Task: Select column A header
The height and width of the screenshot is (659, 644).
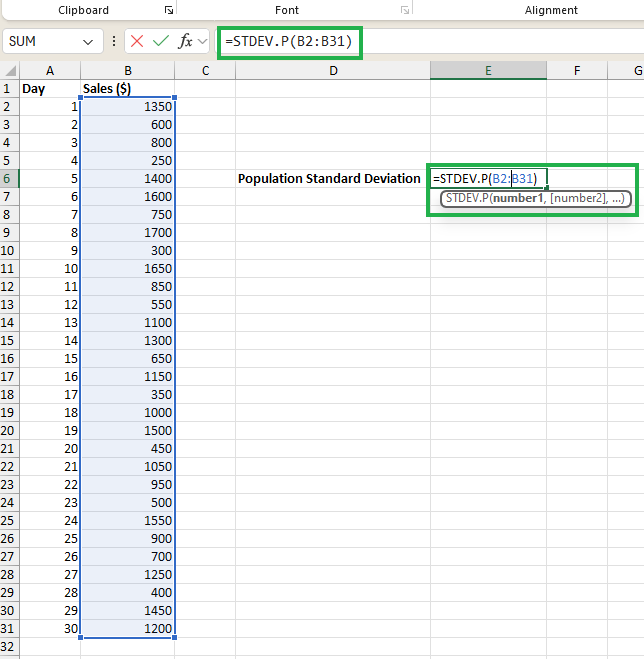Action: tap(50, 71)
